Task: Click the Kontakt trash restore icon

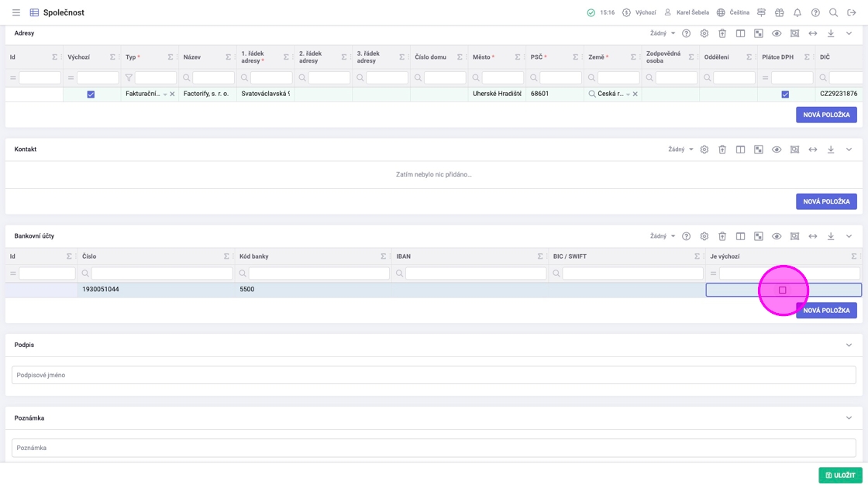Action: tap(722, 149)
